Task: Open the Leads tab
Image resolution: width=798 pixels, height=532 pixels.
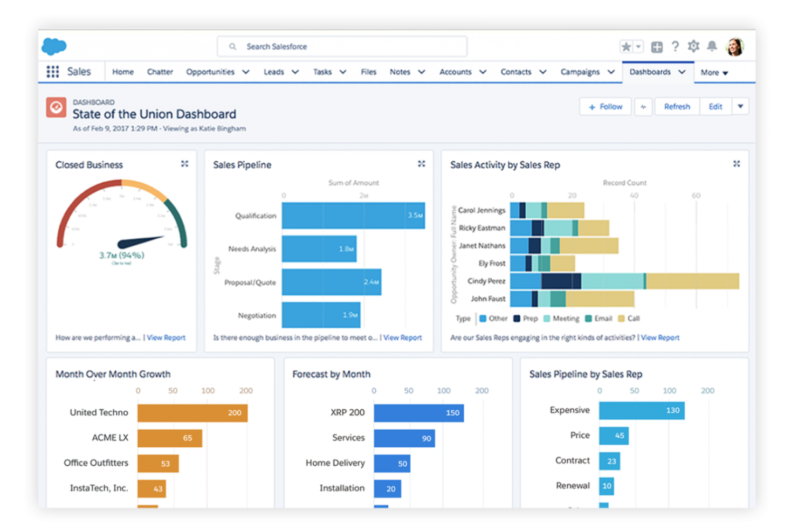Action: pyautogui.click(x=274, y=72)
